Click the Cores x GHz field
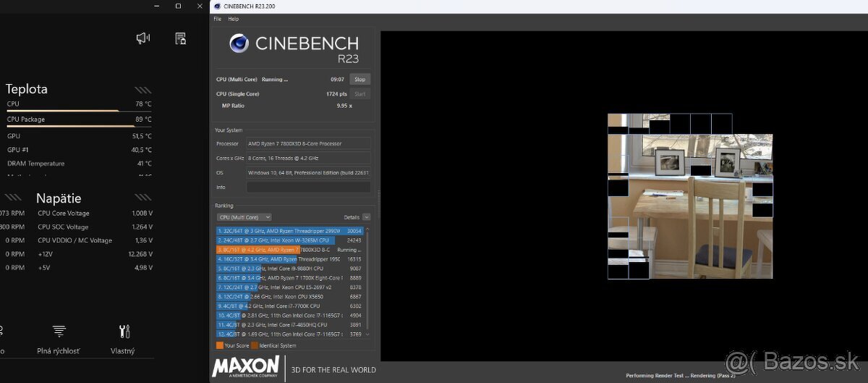Viewport: 868px width, 383px height. 308,158
